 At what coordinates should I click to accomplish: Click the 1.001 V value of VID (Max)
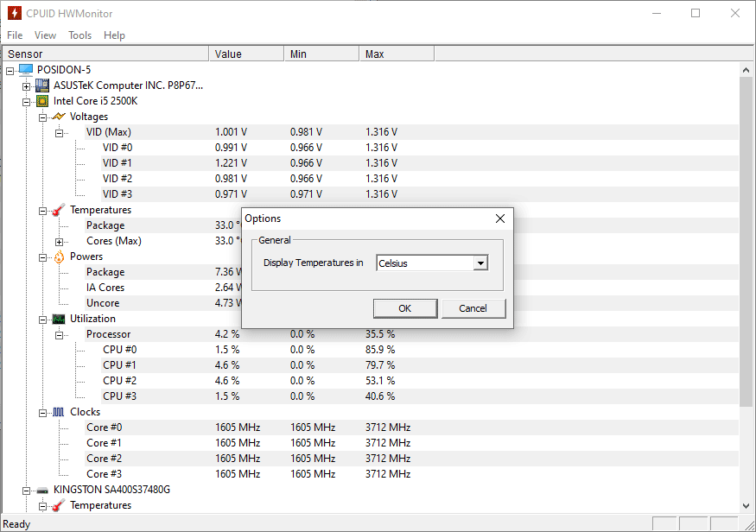coord(231,132)
